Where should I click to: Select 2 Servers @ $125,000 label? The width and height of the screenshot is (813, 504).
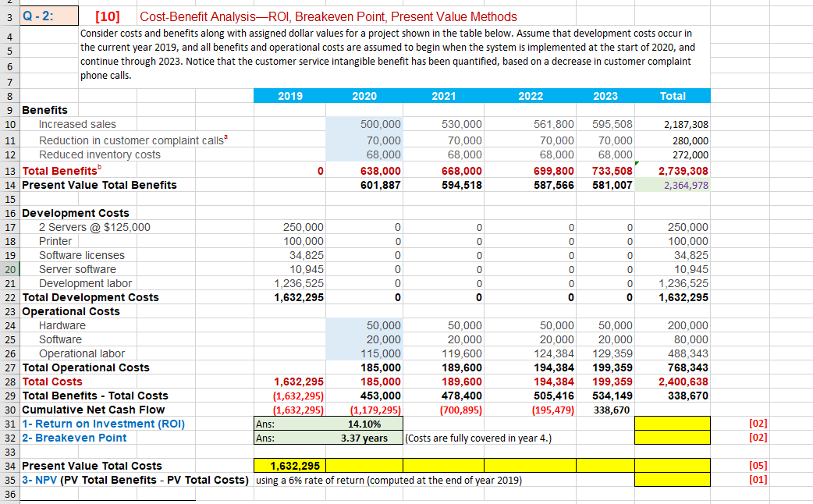tap(94, 227)
